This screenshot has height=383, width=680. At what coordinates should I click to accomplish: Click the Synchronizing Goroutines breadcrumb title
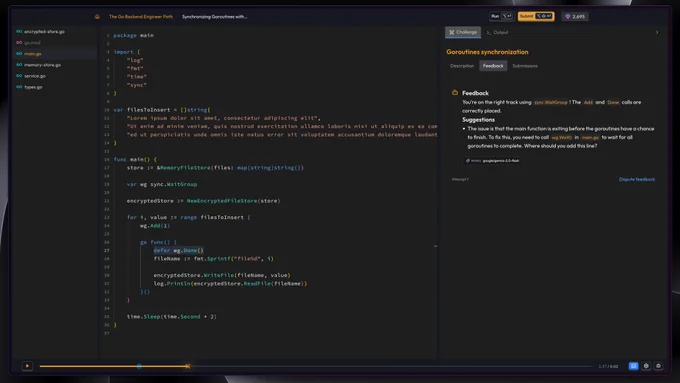click(214, 16)
